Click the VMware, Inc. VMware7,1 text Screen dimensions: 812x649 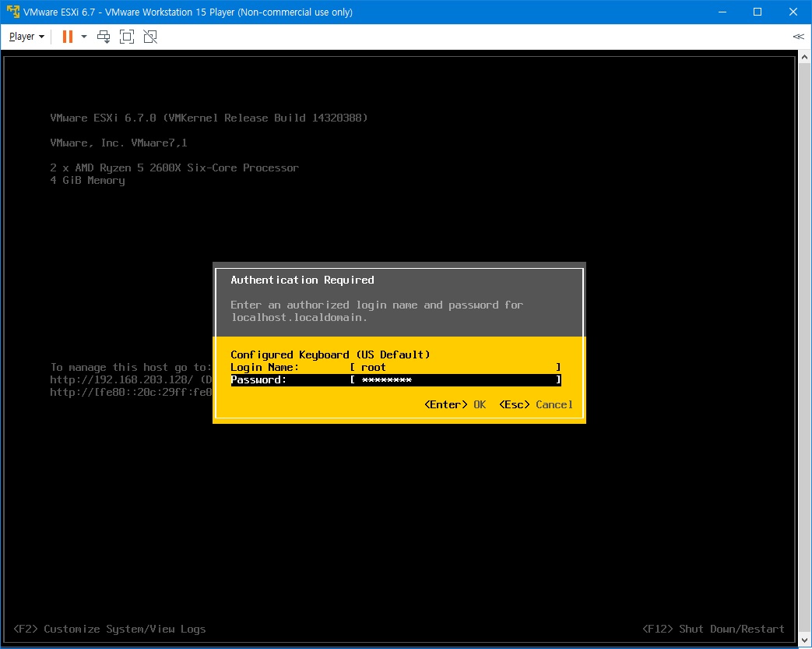(x=118, y=143)
